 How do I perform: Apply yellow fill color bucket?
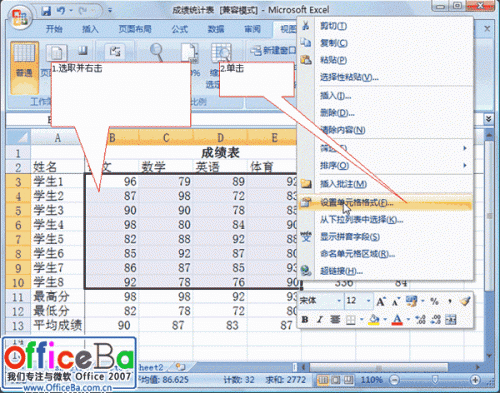tap(374, 320)
